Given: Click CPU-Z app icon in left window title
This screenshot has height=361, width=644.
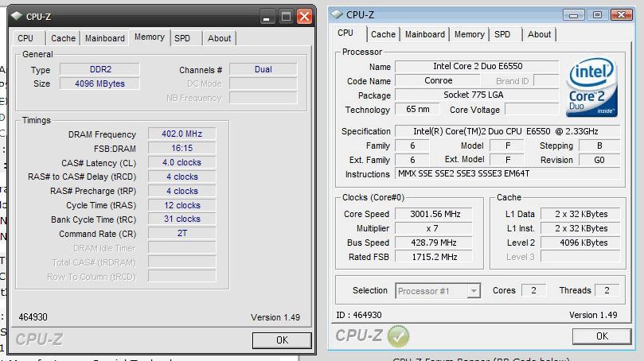Looking at the screenshot, I should (x=17, y=16).
